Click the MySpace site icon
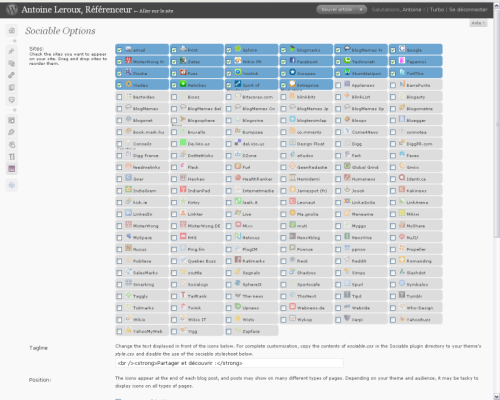The image size is (500, 400). (x=128, y=236)
